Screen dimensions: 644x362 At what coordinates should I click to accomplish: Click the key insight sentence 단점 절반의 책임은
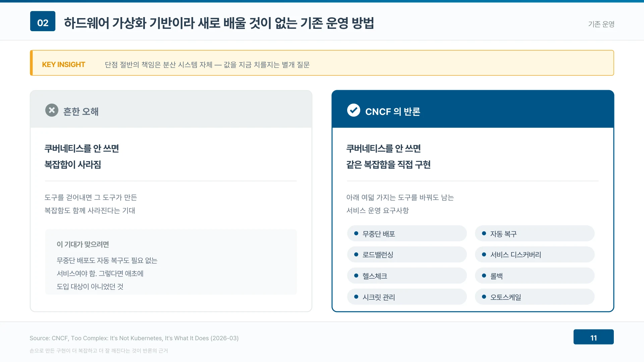(207, 64)
